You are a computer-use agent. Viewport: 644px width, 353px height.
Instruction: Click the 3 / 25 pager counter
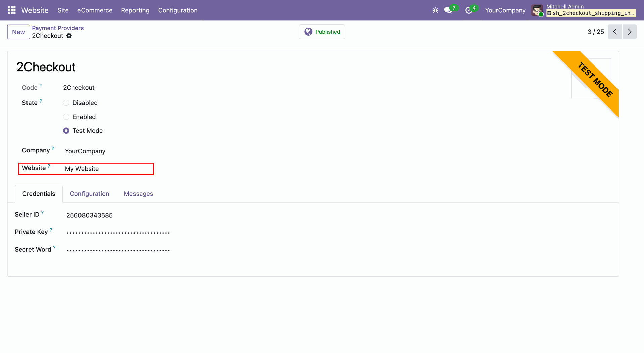pos(596,32)
